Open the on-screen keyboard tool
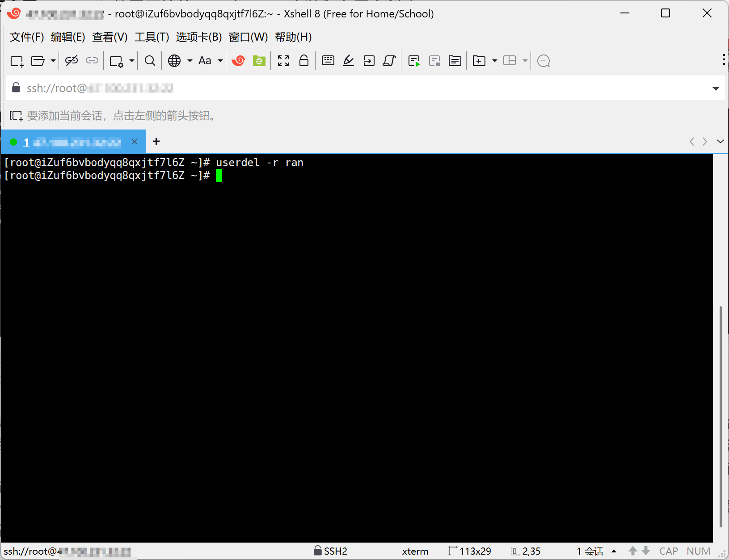 pos(328,61)
